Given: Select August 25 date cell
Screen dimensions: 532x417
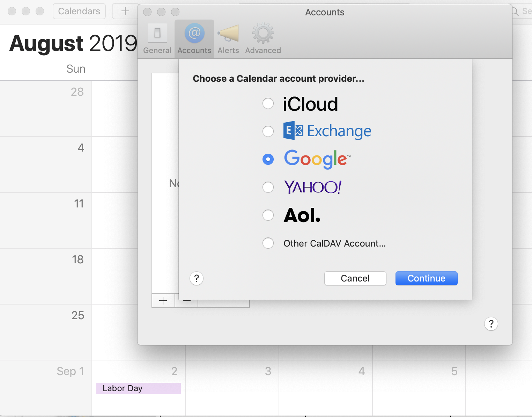Looking at the screenshot, I should 46,332.
